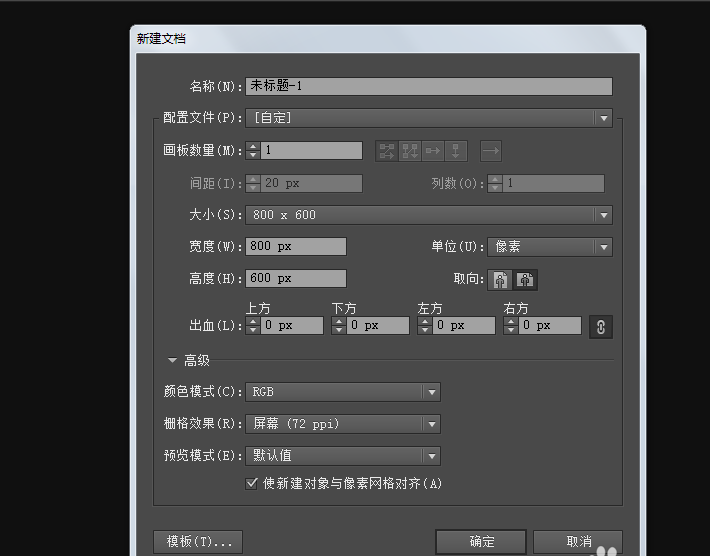Select grid by row artboard layout icon

point(386,151)
